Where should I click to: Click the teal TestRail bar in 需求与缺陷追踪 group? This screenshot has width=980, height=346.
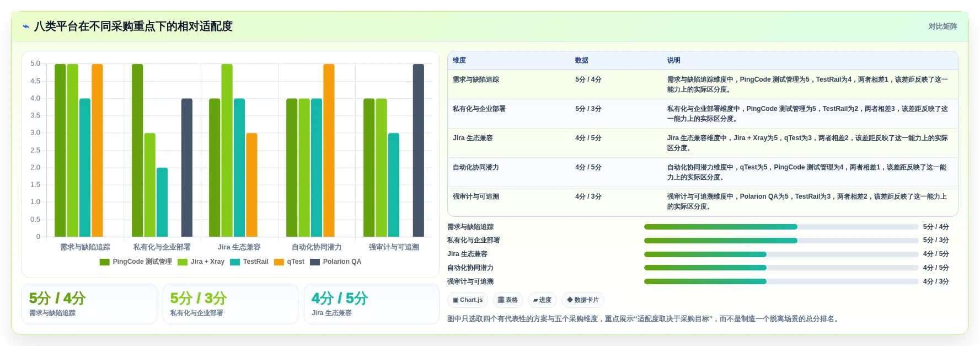(85, 168)
